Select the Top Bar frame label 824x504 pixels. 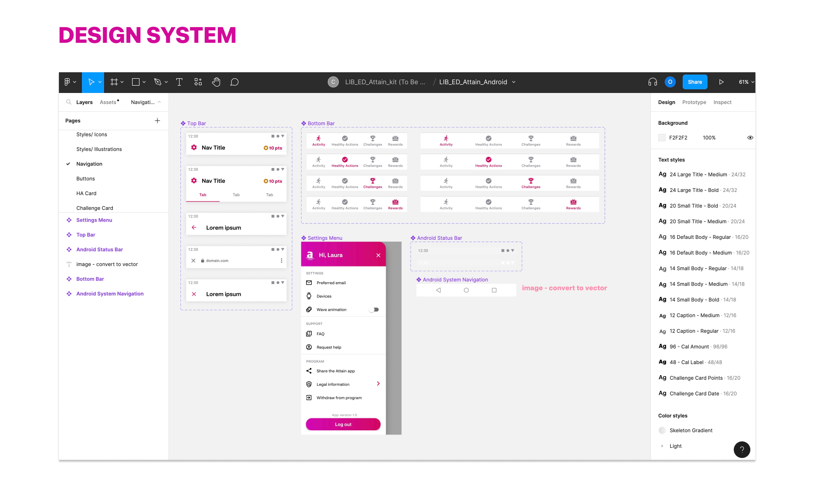tap(196, 123)
